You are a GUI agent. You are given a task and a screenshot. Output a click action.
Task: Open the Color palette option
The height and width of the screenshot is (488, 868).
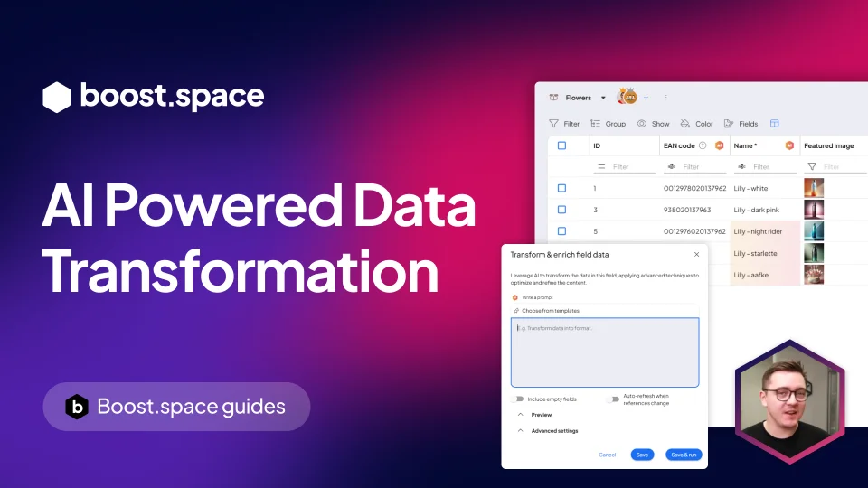point(696,124)
